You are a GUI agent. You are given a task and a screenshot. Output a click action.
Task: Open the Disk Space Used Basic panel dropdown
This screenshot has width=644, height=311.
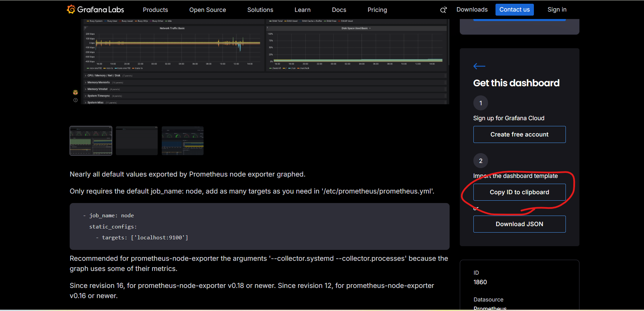tap(370, 29)
